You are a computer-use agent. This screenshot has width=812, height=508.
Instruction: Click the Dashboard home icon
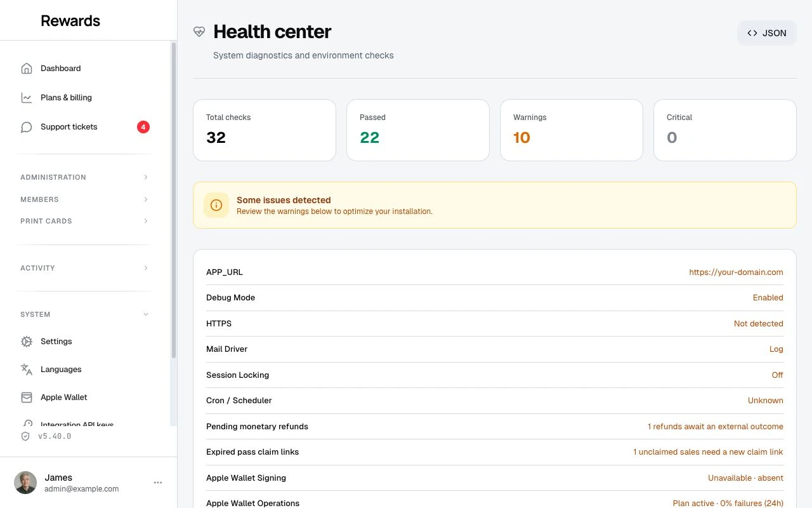[x=27, y=69]
